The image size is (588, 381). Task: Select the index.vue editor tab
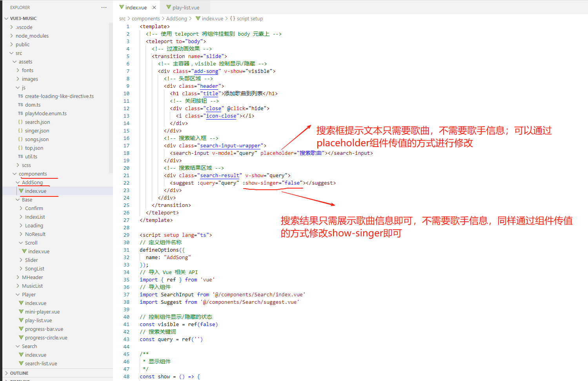click(136, 7)
